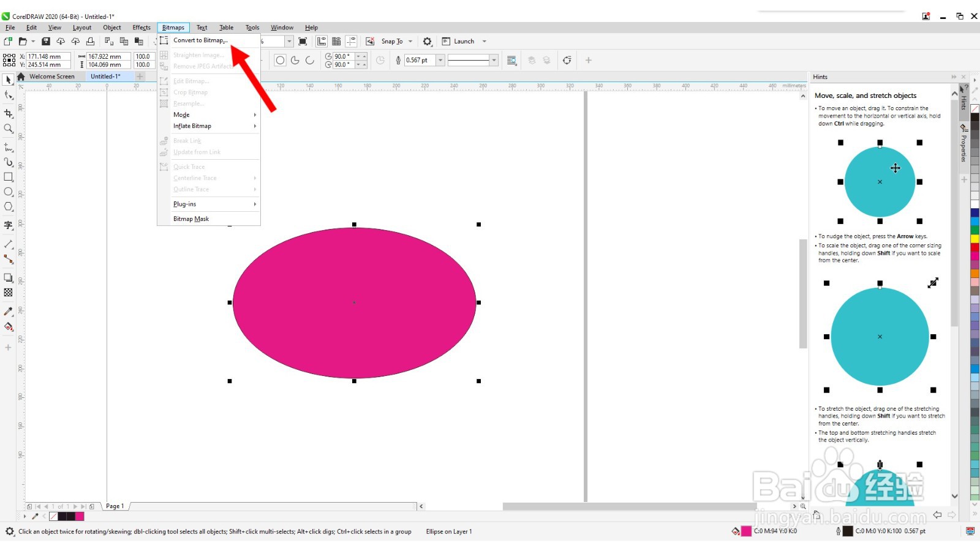Choose the Arc shape button
The width and height of the screenshot is (980, 551).
(x=309, y=60)
